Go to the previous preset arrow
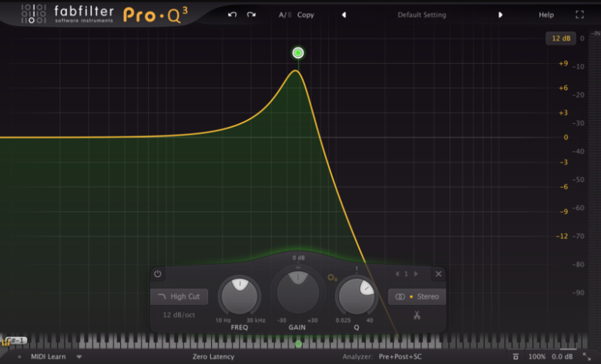Viewport: 601px width, 364px height. coord(344,15)
